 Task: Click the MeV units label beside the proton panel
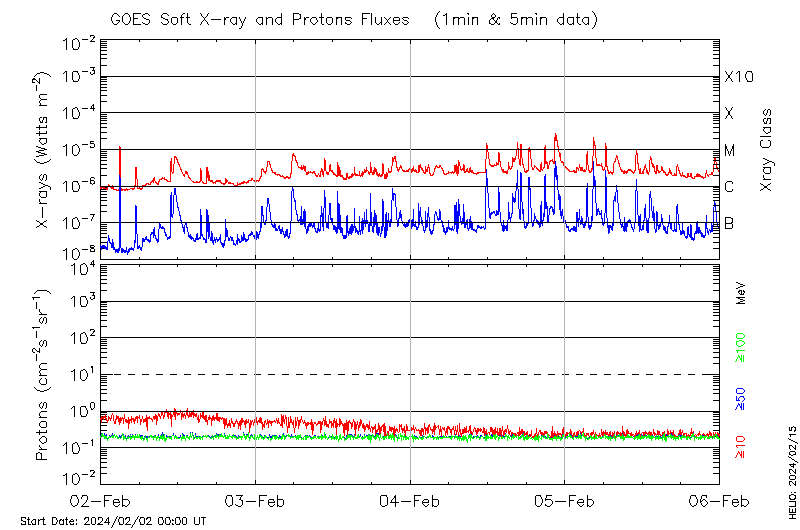click(742, 292)
